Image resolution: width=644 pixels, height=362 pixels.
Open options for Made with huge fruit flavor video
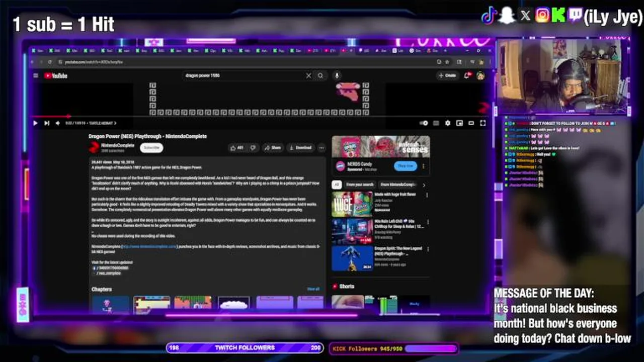[x=428, y=196]
